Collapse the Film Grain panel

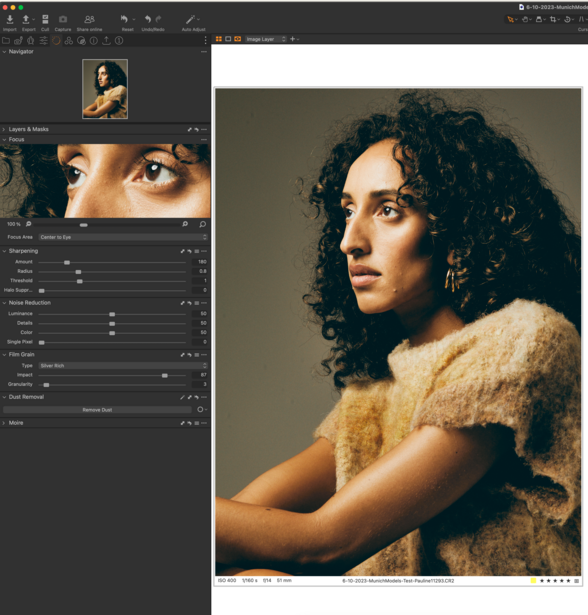click(x=4, y=355)
